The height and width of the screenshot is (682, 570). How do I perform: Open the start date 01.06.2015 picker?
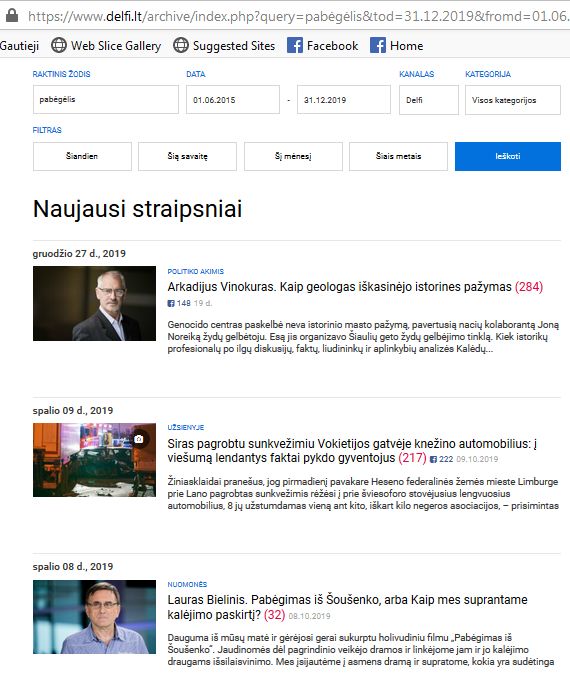233,100
